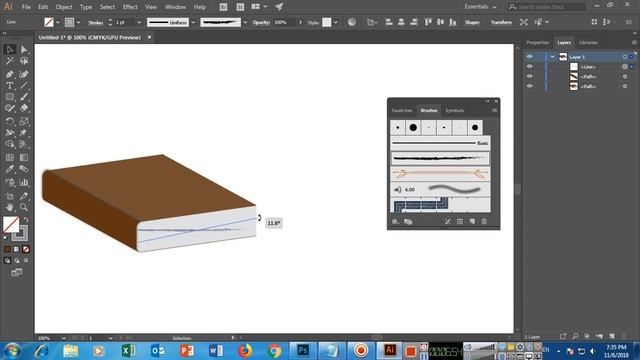Select the Paintbrush tool
The image size is (640, 360).
(24, 97)
